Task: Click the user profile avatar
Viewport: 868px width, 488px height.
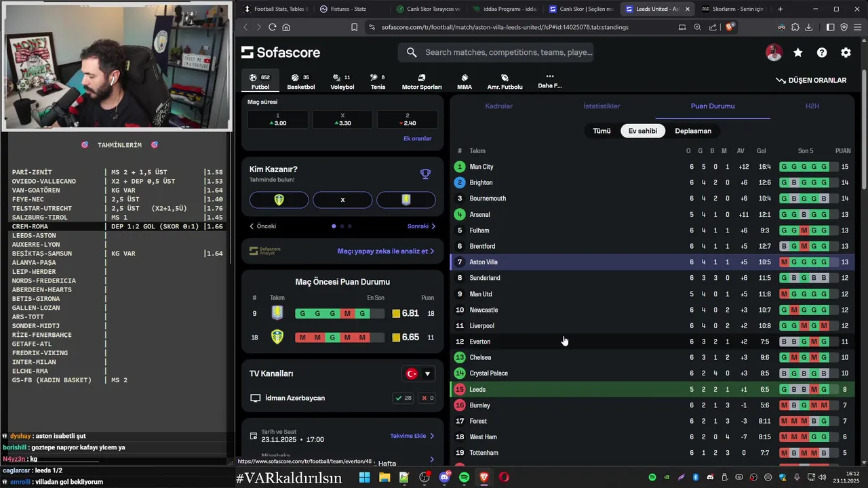Action: (774, 53)
